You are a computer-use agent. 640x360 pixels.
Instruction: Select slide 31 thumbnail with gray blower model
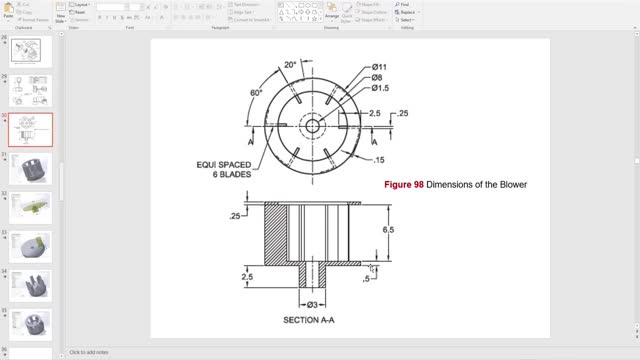tap(31, 169)
